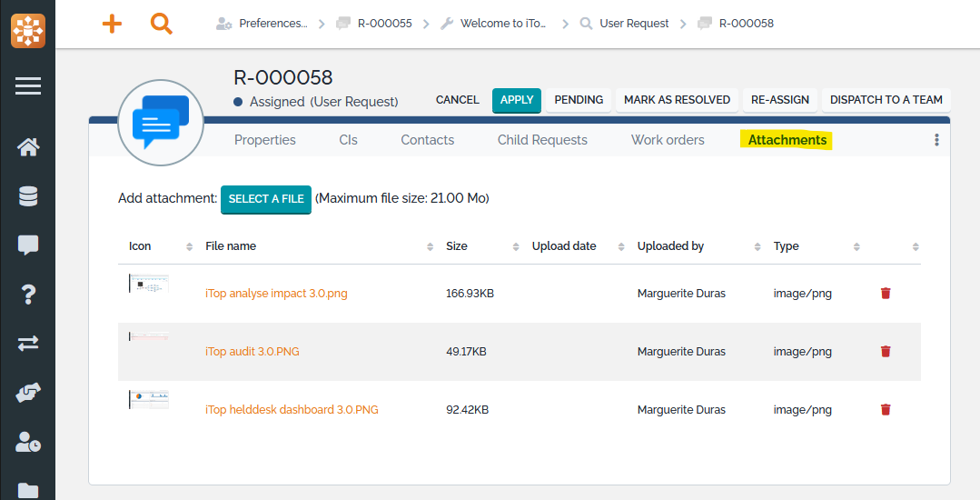Image resolution: width=980 pixels, height=500 pixels.
Task: Open the home Welcome sidebar icon
Action: point(28,147)
